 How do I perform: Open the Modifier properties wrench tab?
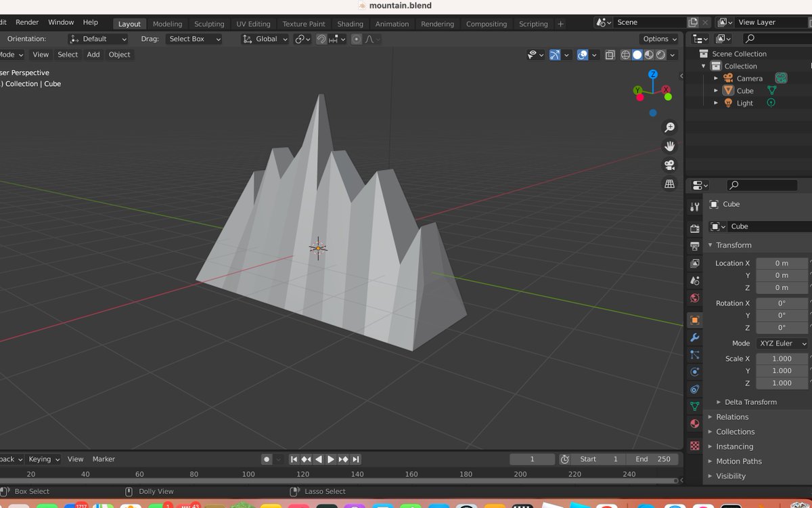(x=694, y=337)
